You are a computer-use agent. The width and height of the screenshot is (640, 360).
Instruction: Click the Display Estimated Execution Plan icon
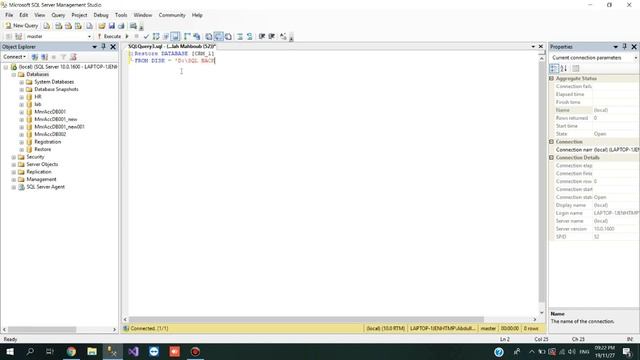tap(156, 36)
